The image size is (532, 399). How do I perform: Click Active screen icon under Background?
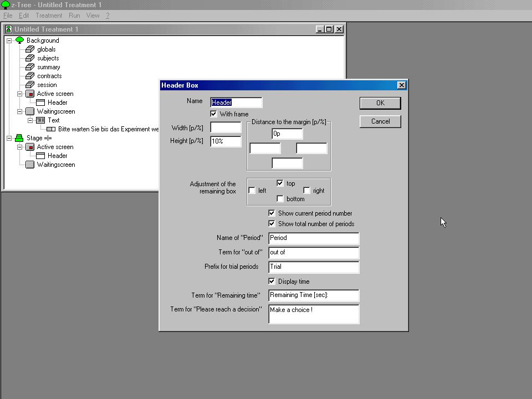pyautogui.click(x=30, y=94)
